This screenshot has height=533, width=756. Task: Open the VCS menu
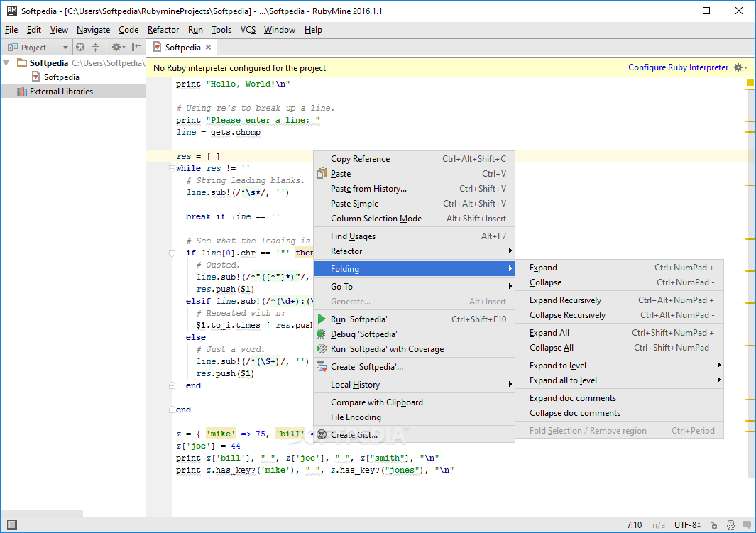tap(248, 30)
